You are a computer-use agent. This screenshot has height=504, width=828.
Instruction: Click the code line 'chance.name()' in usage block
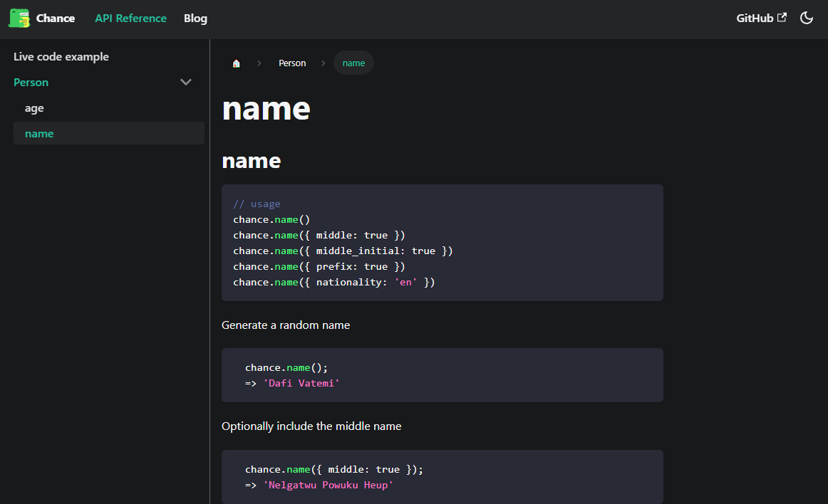pos(271,219)
